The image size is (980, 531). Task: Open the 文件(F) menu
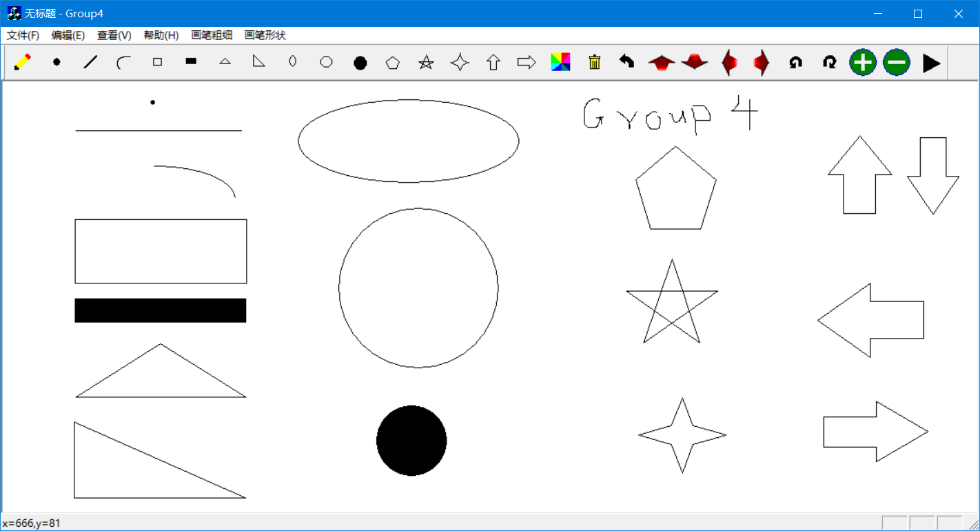[23, 35]
